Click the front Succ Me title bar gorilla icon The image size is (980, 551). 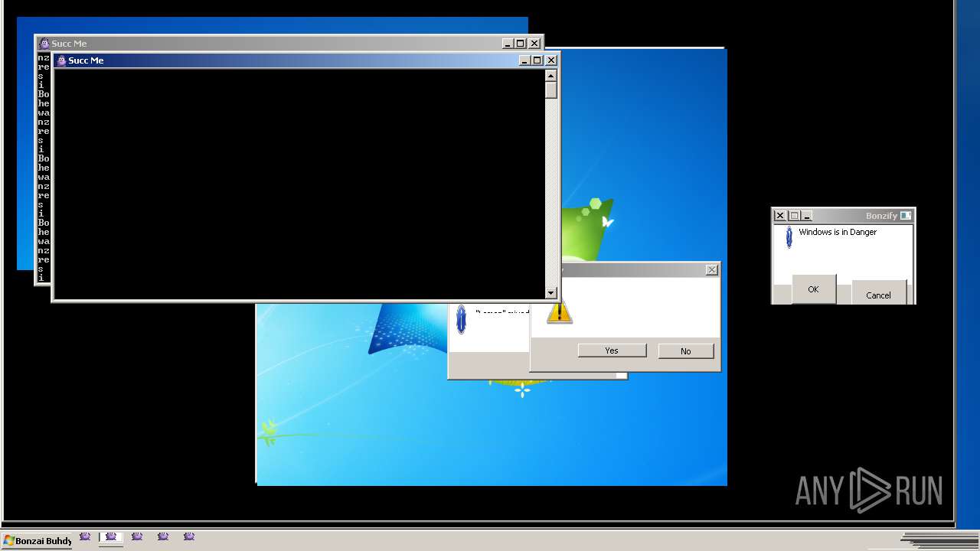tap(61, 60)
